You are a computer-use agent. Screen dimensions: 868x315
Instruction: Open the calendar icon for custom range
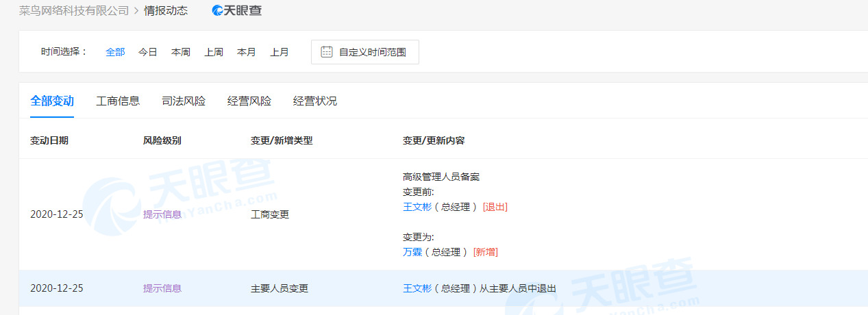coord(327,52)
